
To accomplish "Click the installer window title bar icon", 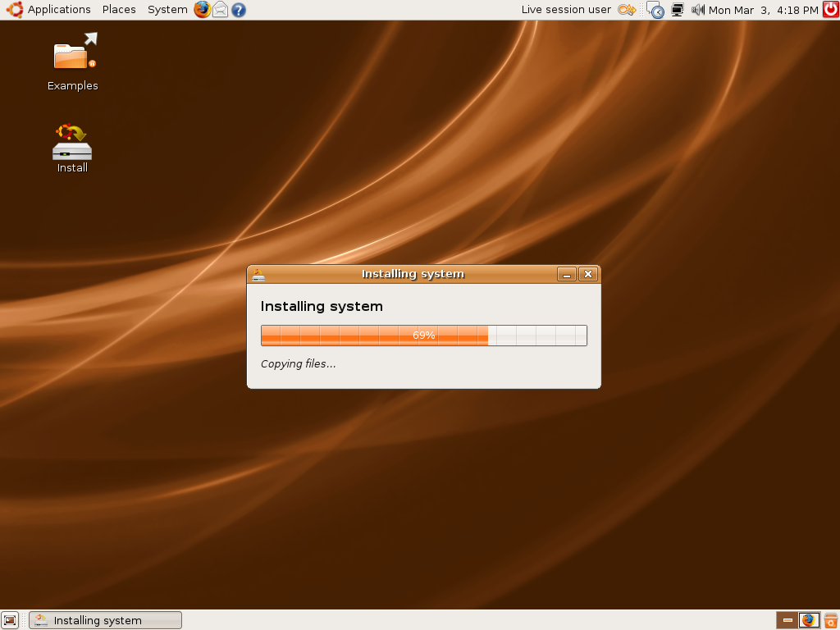I will tap(258, 274).
